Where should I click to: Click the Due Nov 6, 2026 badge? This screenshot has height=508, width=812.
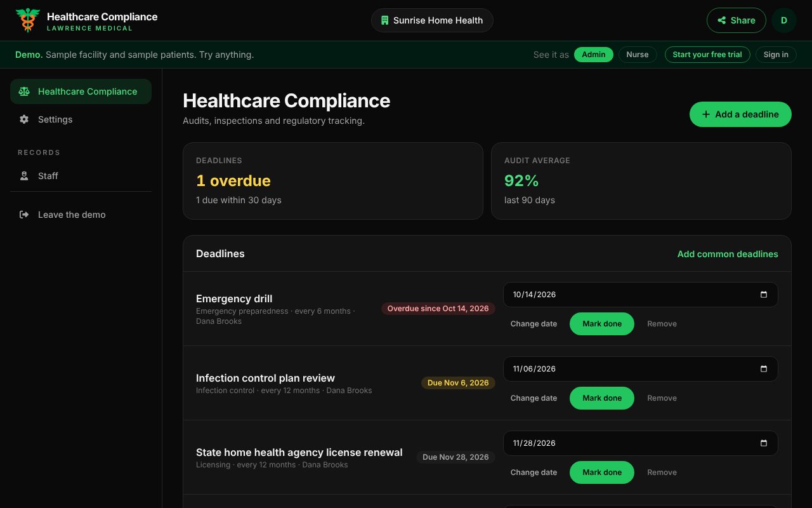(x=458, y=383)
